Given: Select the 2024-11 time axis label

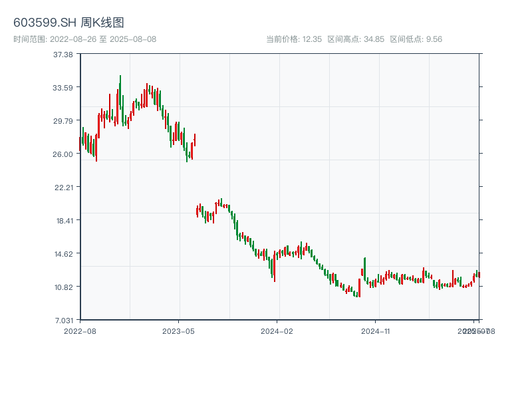Looking at the screenshot, I should [376, 331].
